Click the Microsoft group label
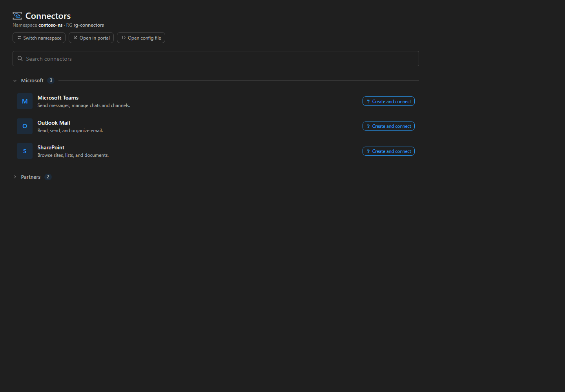This screenshot has height=392, width=565. [32, 81]
